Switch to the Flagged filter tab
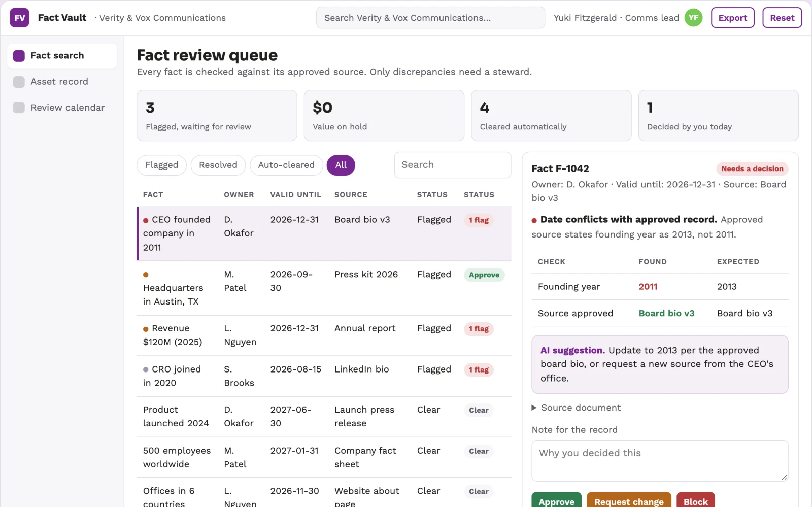This screenshot has width=812, height=507. pyautogui.click(x=161, y=165)
